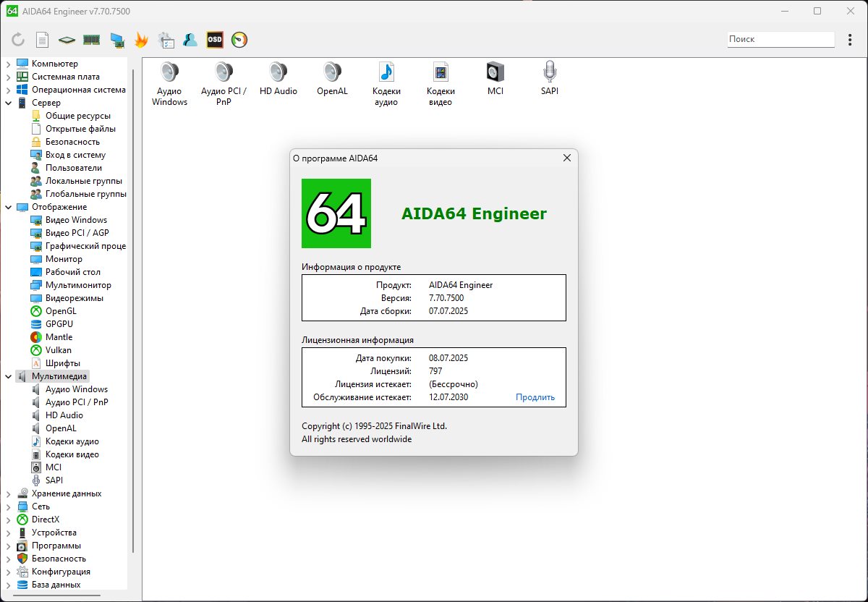This screenshot has height=602, width=868.
Task: Select Общие ресурсы in the tree
Action: [78, 116]
